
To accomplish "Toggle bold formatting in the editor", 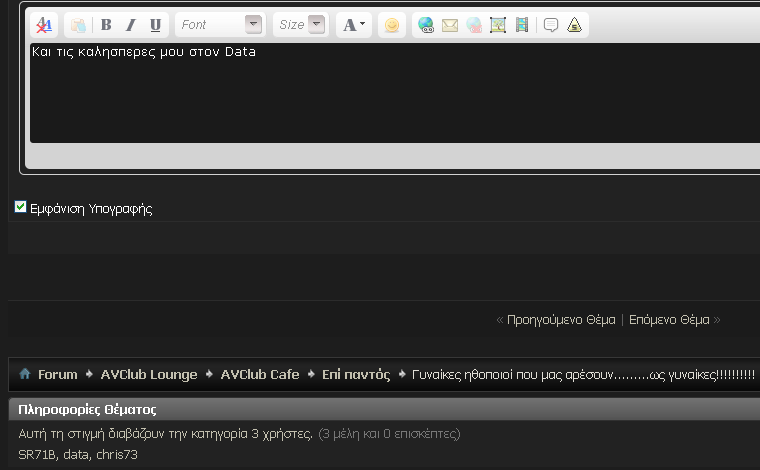I will 106,25.
